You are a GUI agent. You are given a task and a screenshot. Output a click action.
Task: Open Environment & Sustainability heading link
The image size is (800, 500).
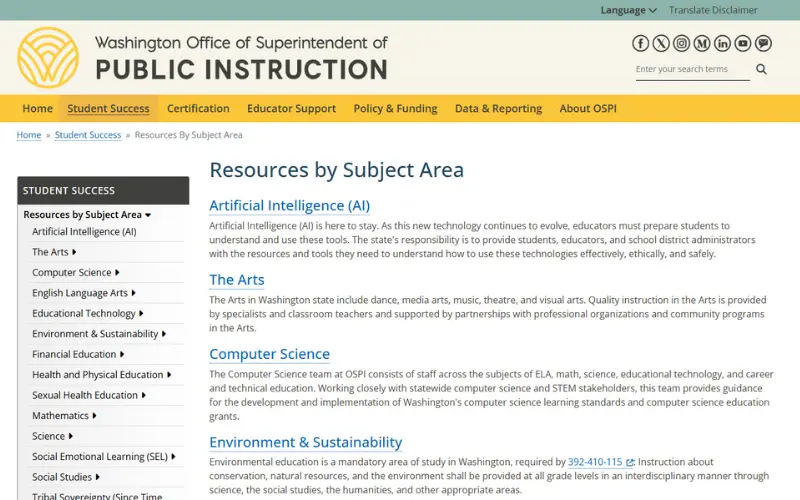point(306,442)
